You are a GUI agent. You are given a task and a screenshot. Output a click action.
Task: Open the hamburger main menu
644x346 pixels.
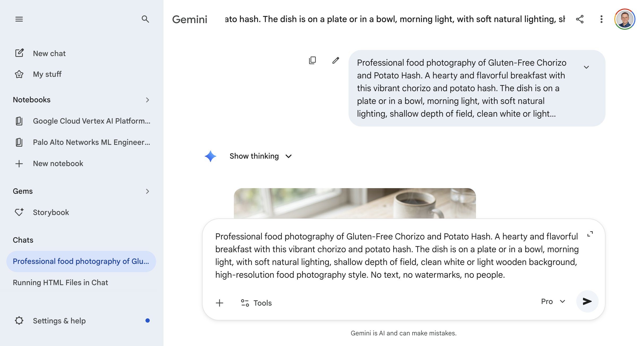tap(19, 19)
